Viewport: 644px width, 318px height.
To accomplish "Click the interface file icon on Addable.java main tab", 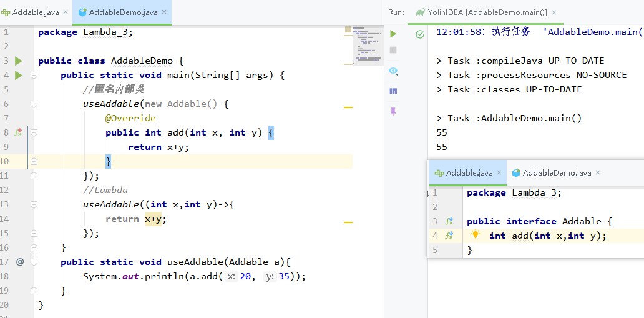I will [x=6, y=12].
